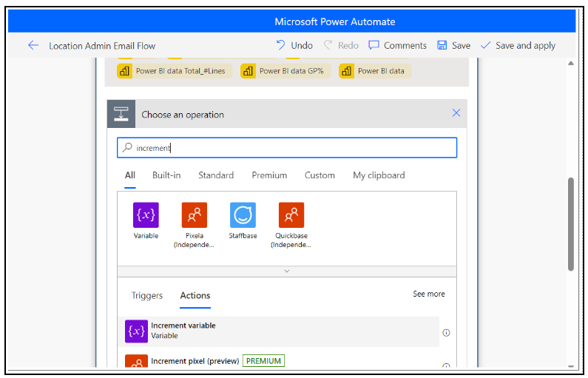This screenshot has height=378, width=588.
Task: Click the Save floppy disk icon
Action: pyautogui.click(x=442, y=45)
